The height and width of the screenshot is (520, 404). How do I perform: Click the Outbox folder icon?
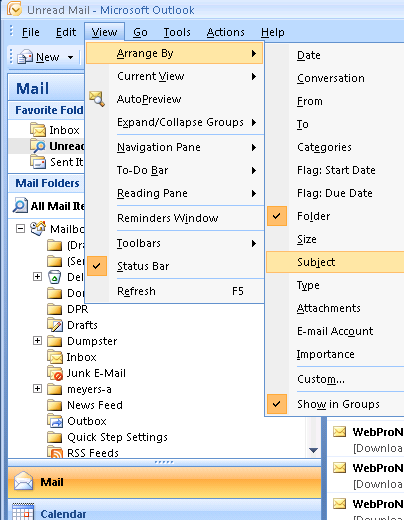[x=55, y=421]
